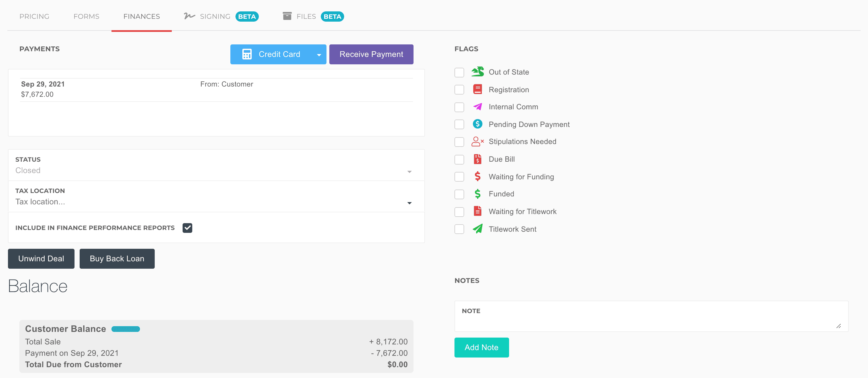Image resolution: width=868 pixels, height=378 pixels.
Task: Enable the Waiting for Funding flag checkbox
Action: tap(459, 177)
